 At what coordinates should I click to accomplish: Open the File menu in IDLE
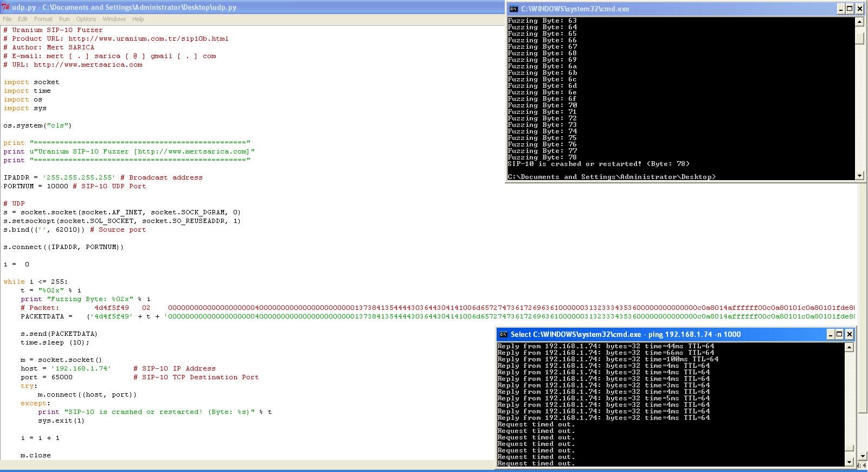7,19
